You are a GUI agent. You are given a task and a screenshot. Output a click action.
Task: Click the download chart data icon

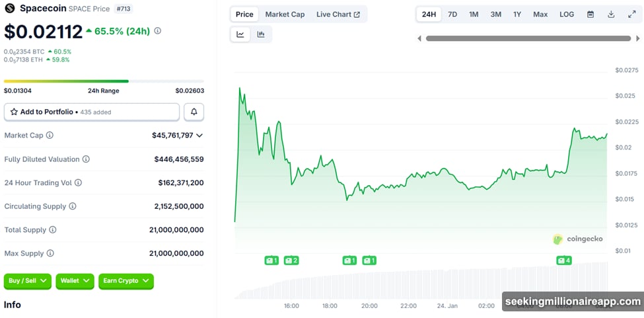(x=611, y=15)
